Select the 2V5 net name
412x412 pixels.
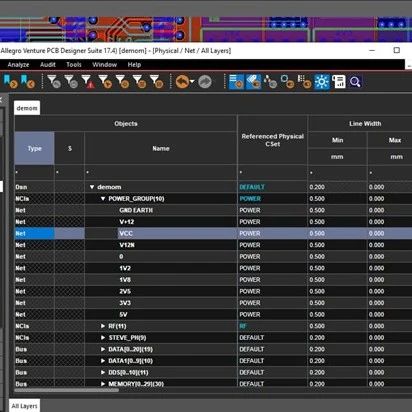(x=125, y=291)
